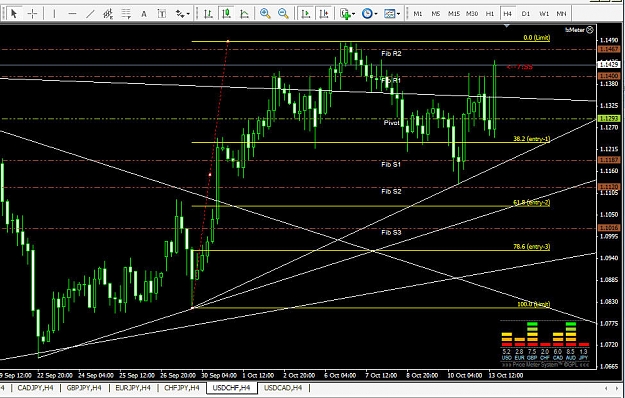
Task: Click the 6 Oct 04:00 time label
Action: (340, 375)
